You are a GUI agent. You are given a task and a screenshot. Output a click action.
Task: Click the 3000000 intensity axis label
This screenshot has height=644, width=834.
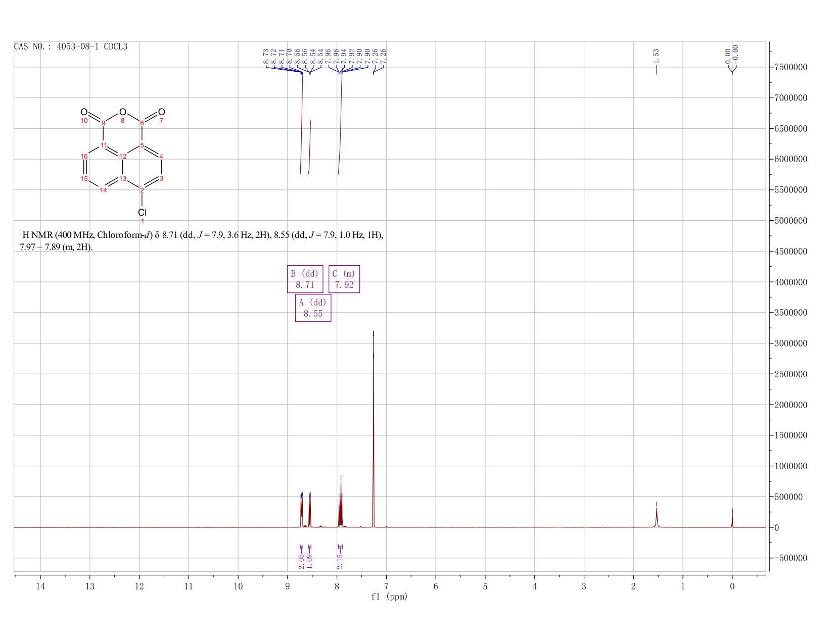[790, 343]
